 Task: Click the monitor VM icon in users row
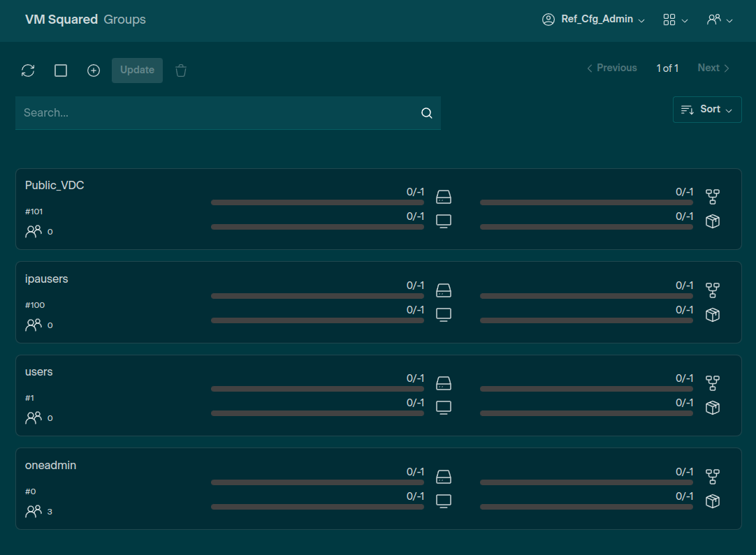click(x=444, y=407)
